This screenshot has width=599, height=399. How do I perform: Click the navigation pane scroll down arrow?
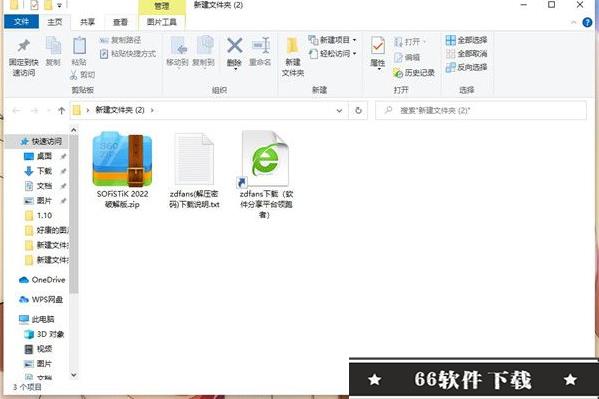74,375
